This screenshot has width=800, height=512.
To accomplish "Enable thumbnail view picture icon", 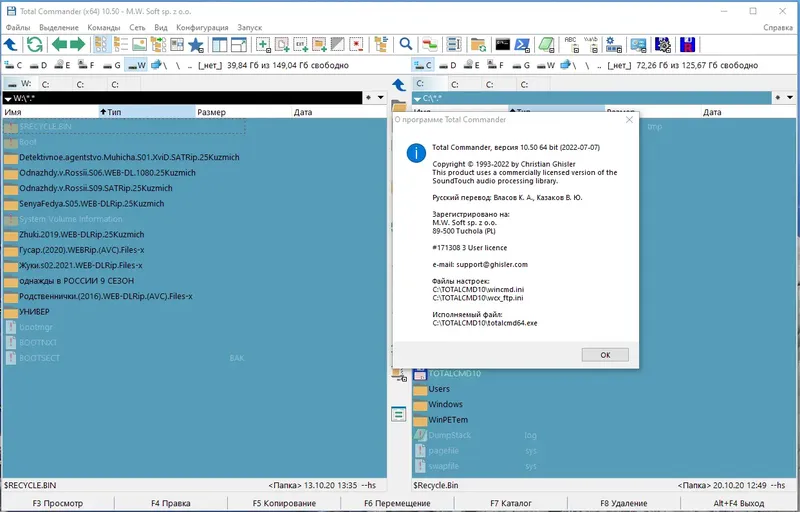I will (x=139, y=45).
